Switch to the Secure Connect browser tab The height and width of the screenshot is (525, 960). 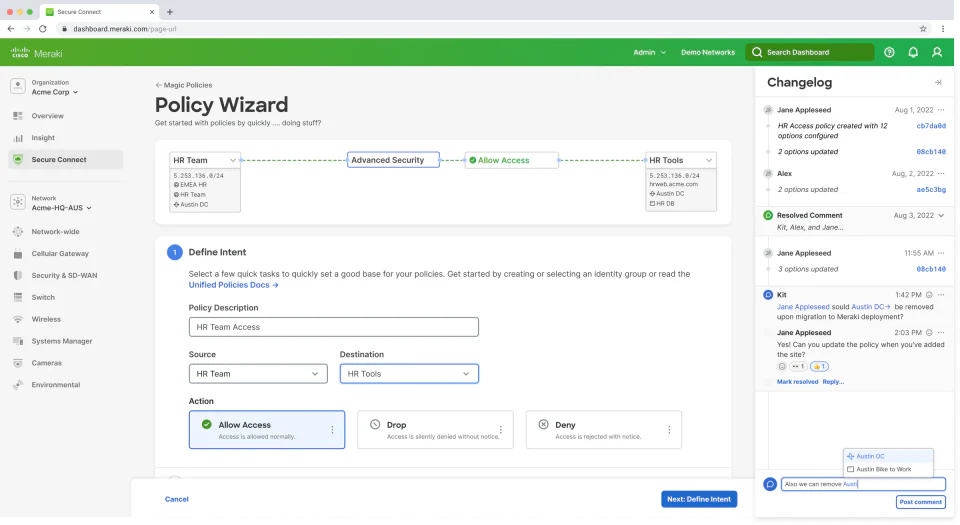pyautogui.click(x=100, y=12)
